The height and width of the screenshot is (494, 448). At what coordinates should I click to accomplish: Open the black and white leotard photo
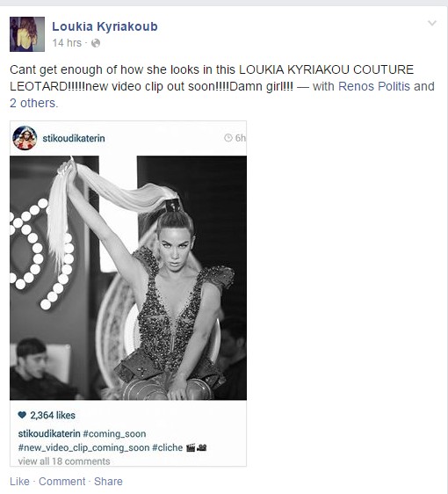(x=128, y=278)
